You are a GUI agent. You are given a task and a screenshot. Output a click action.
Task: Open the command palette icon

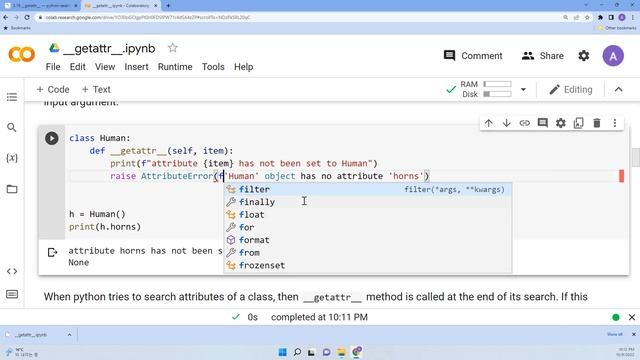click(12, 294)
